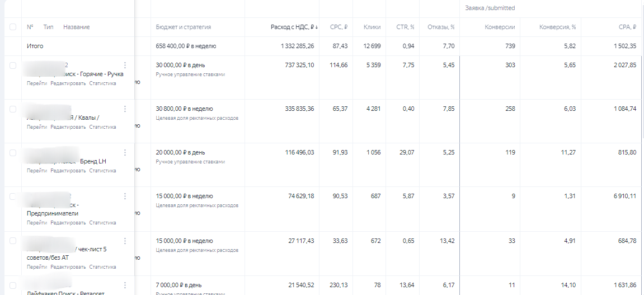Tick the select-all checkbox in table header
Image resolution: width=644 pixels, height=295 pixels.
13,27
